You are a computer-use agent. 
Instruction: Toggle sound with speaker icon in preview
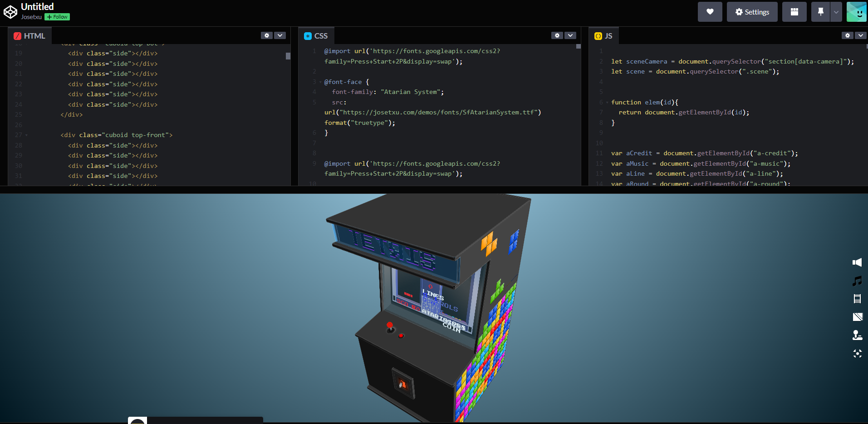tap(857, 262)
